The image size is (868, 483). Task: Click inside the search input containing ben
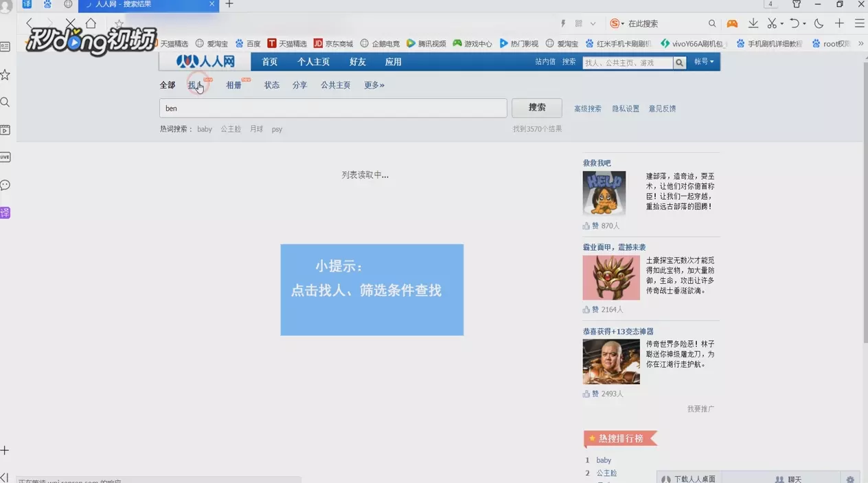coord(332,108)
